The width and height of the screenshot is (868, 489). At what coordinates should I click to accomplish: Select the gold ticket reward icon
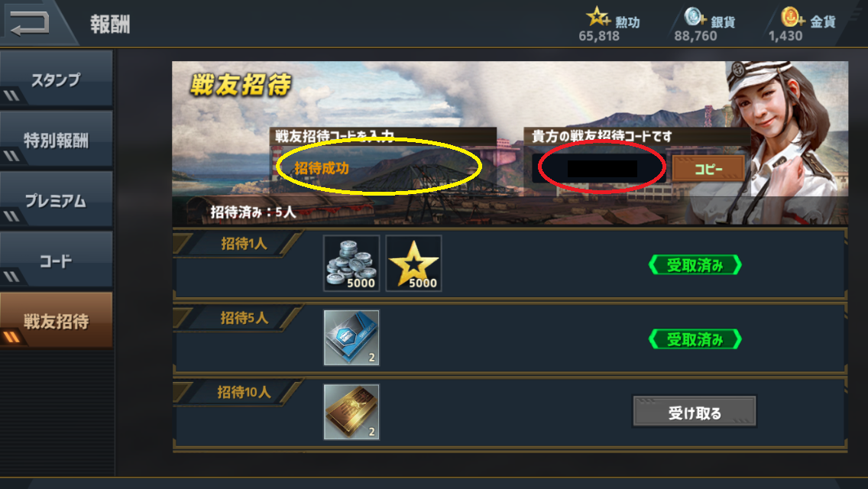351,412
